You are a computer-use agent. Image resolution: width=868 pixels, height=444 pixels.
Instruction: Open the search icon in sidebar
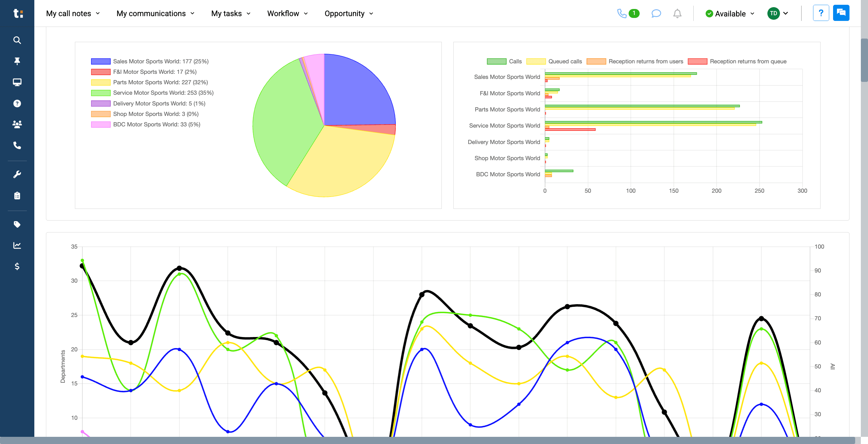point(17,40)
